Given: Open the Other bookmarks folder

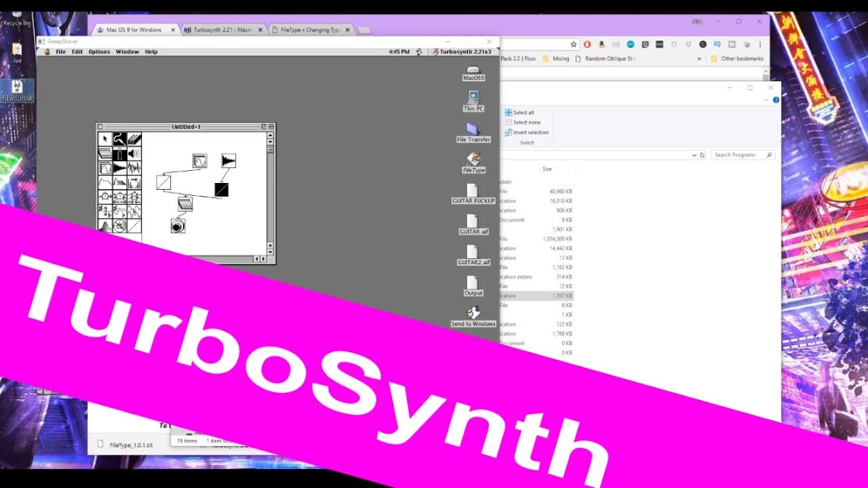Looking at the screenshot, I should (x=736, y=59).
